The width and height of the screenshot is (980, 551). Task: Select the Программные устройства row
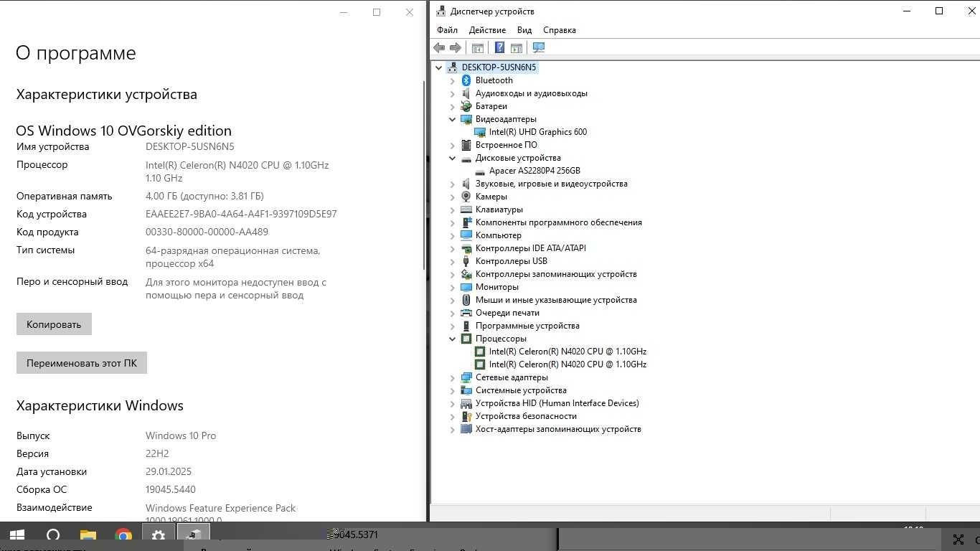527,326
